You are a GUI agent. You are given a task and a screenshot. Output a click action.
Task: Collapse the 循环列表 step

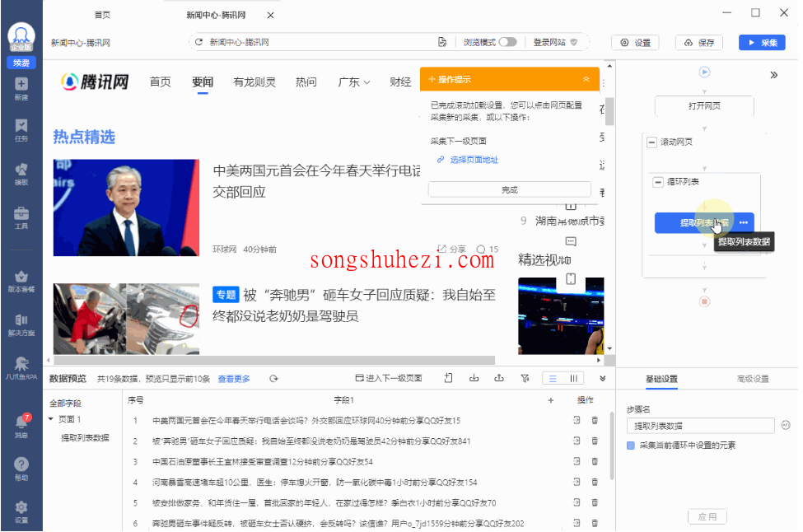[x=658, y=182]
